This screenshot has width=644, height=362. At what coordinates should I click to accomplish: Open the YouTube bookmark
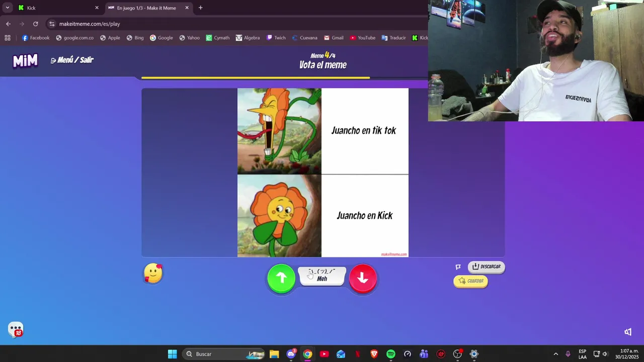(x=363, y=38)
